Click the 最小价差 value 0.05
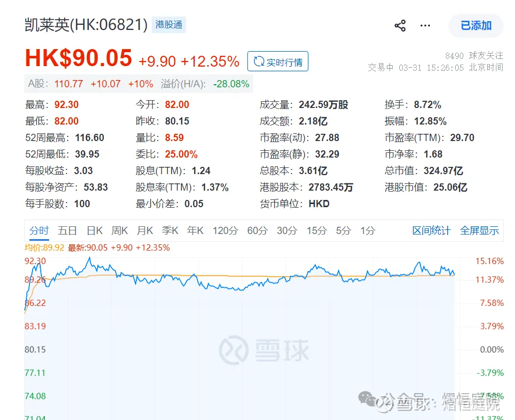515x420 pixels. coord(194,204)
